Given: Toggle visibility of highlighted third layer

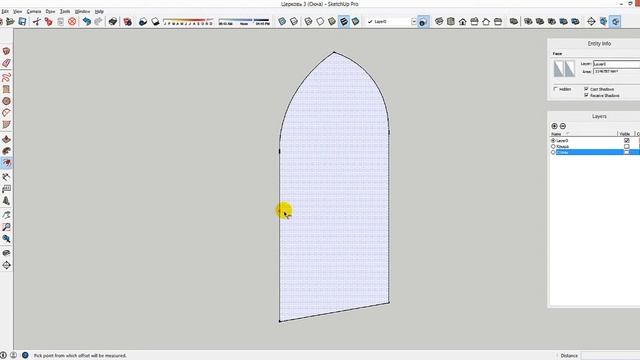Looking at the screenshot, I should point(627,152).
